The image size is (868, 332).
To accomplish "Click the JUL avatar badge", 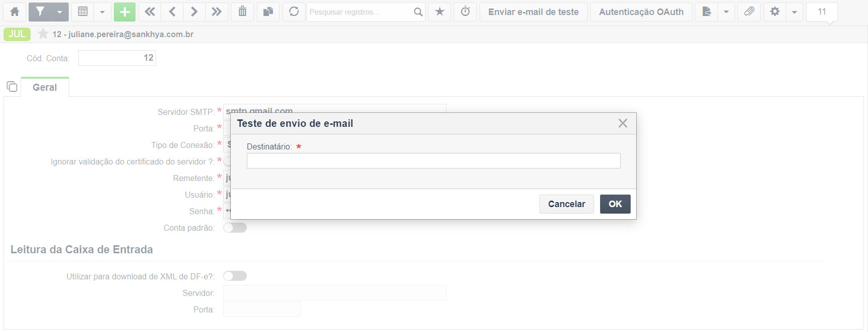I will pos(17,34).
